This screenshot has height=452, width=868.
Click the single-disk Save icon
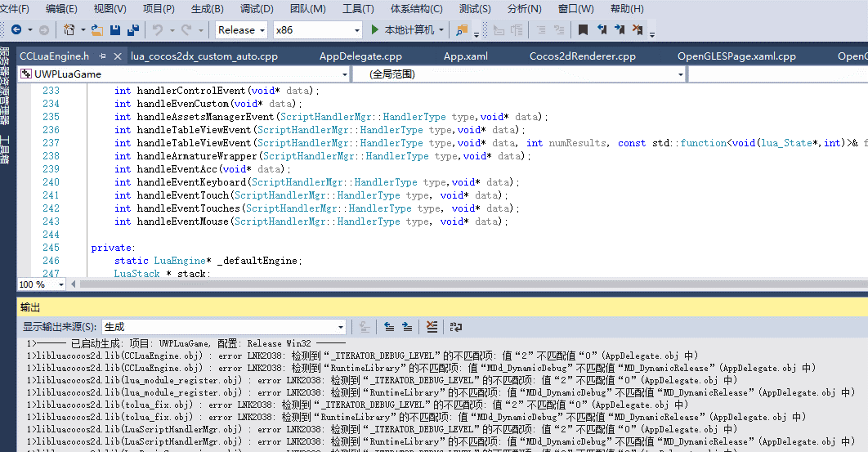coord(115,30)
